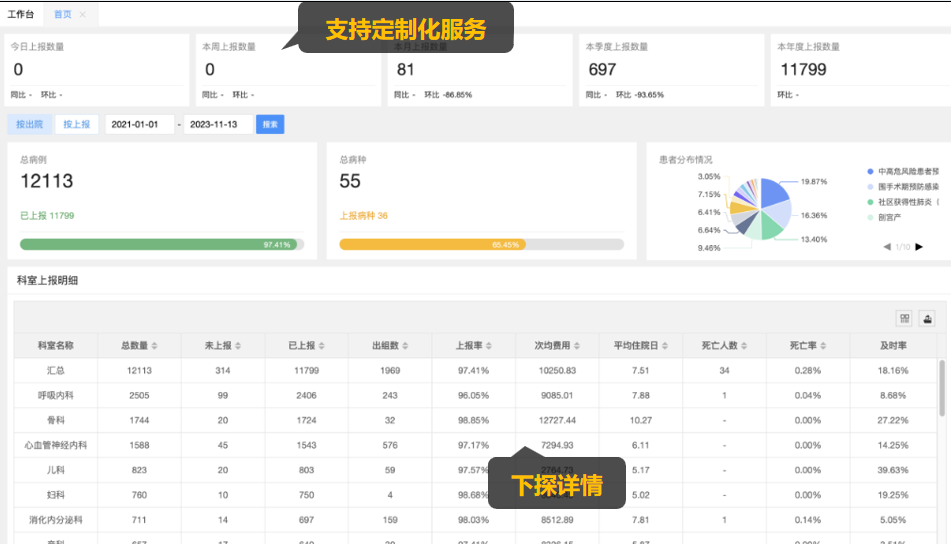Sort table by 未上报 column sort icon

tap(238, 346)
